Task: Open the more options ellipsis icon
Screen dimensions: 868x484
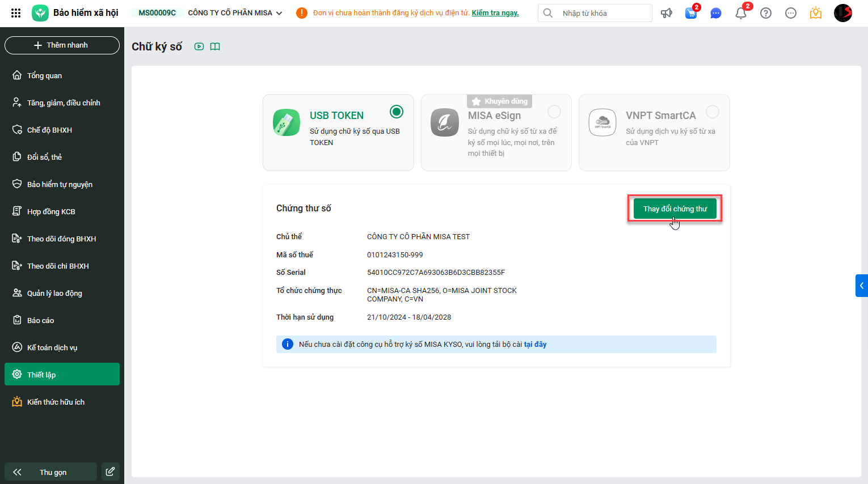Action: point(791,13)
